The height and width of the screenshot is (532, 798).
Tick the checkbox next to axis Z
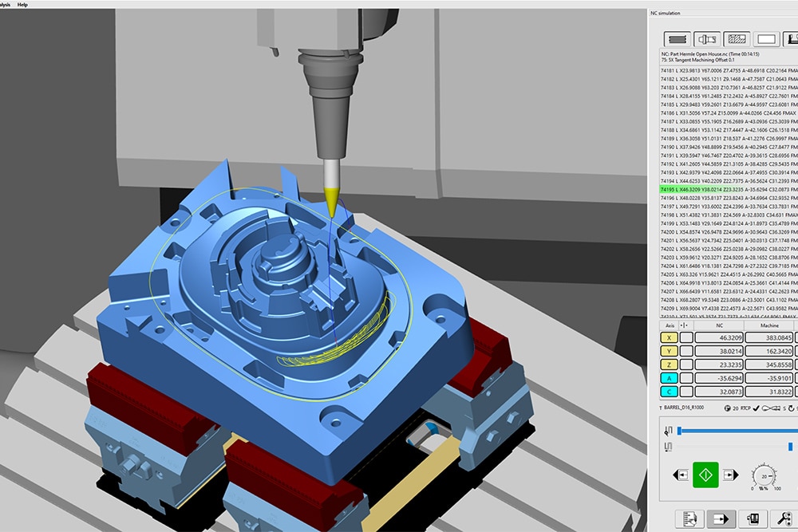click(x=686, y=365)
